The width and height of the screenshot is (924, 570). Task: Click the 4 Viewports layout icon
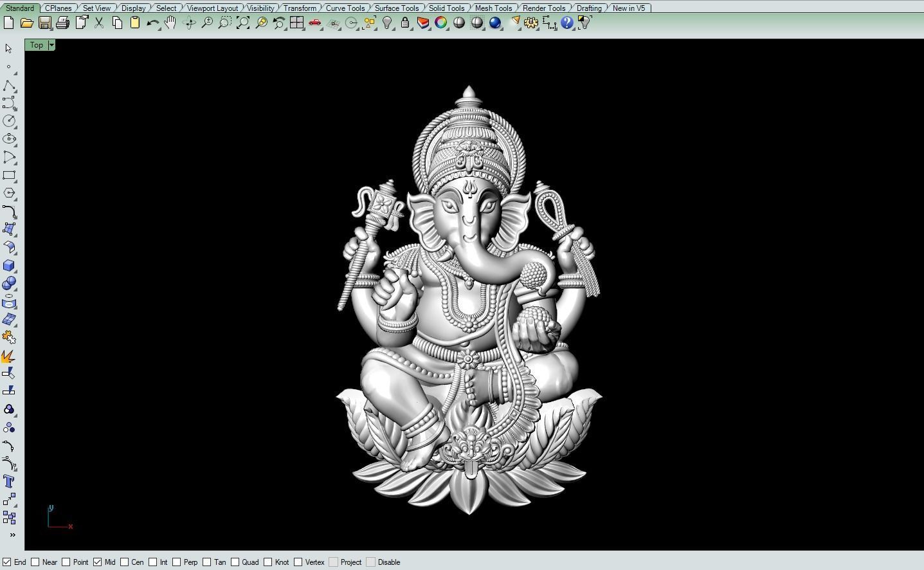point(298,23)
